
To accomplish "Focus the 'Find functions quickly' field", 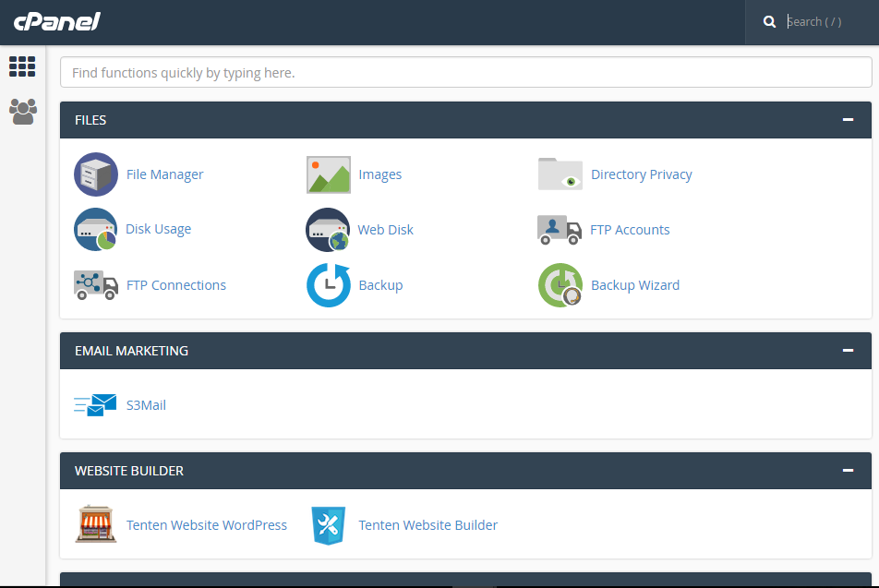I will tap(466, 72).
